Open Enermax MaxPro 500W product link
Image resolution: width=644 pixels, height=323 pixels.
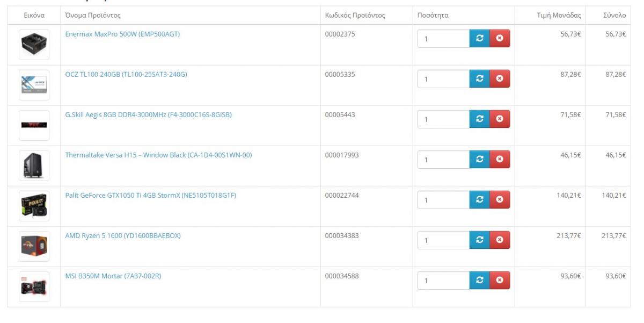[122, 34]
